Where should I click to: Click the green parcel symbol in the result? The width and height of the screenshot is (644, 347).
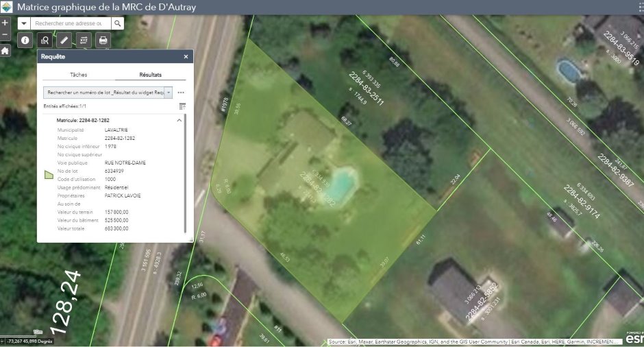pos(49,175)
